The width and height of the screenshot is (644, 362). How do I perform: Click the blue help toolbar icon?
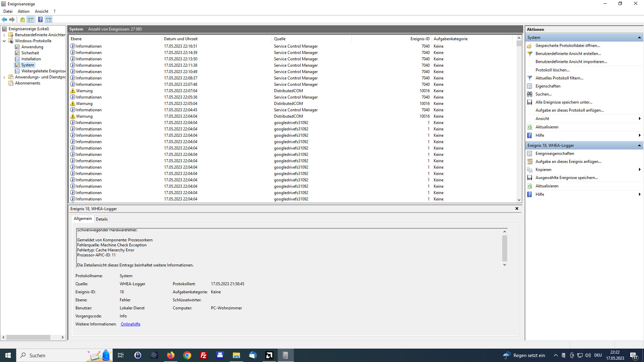(40, 19)
